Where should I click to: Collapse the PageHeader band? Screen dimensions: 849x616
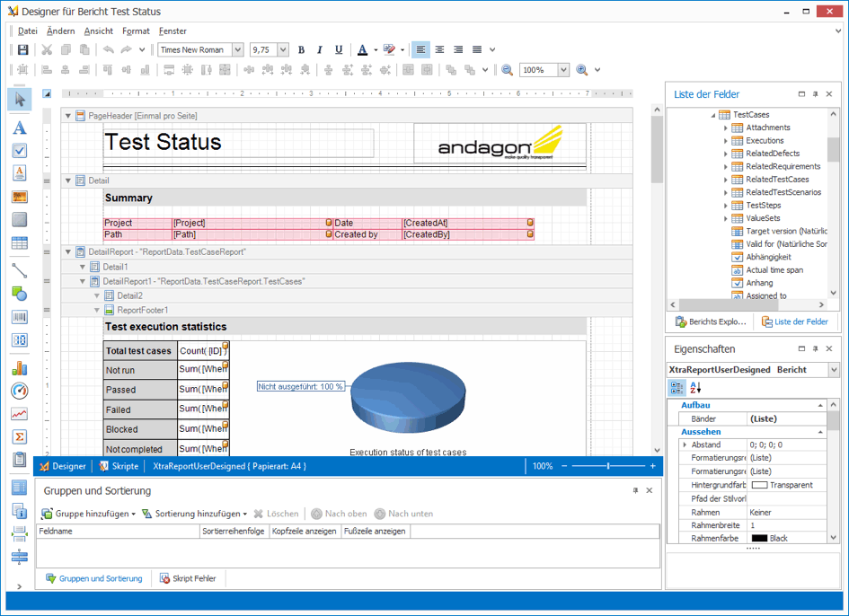coord(67,116)
